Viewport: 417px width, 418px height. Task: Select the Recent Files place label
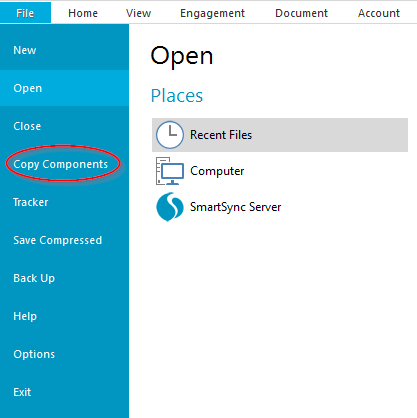click(x=221, y=135)
